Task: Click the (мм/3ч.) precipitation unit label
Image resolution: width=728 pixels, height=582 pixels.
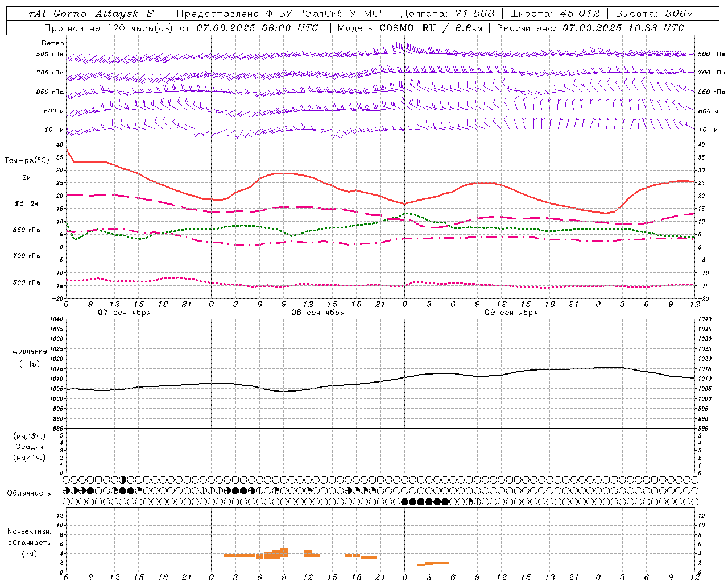Action: point(30,436)
